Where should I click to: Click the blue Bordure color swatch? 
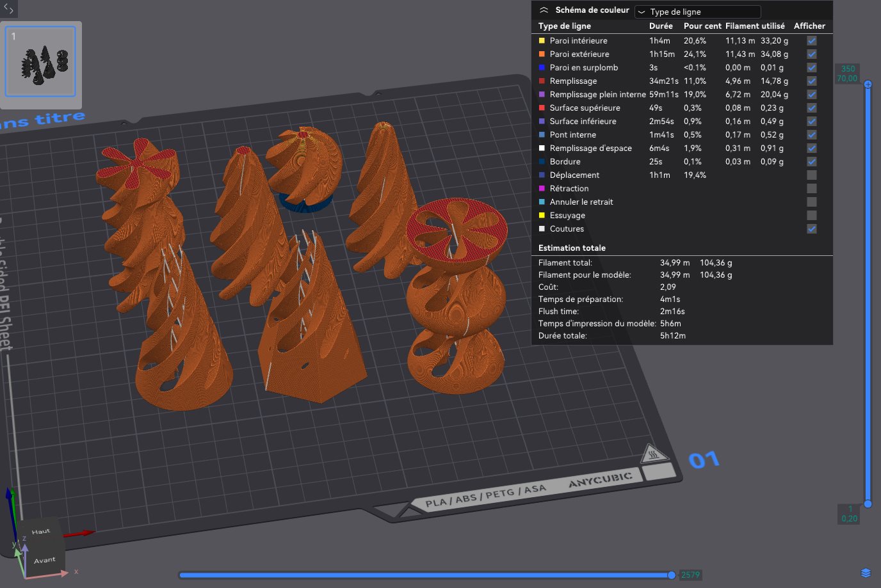(542, 162)
